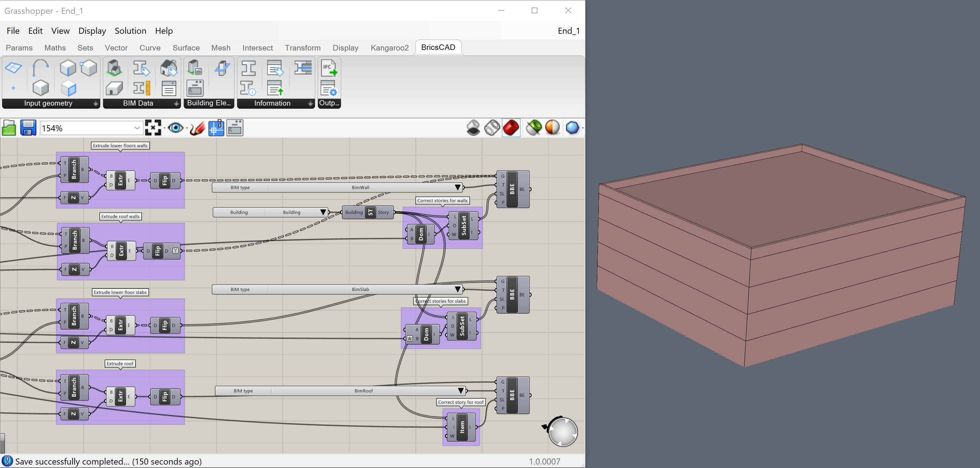980x468 pixels.
Task: Expand the BimRoof BIM type list
Action: click(461, 391)
